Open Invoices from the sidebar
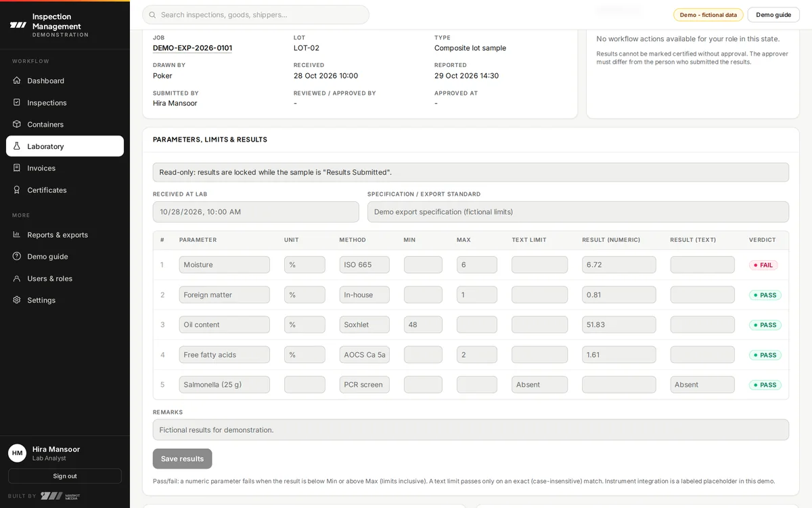 click(x=65, y=168)
